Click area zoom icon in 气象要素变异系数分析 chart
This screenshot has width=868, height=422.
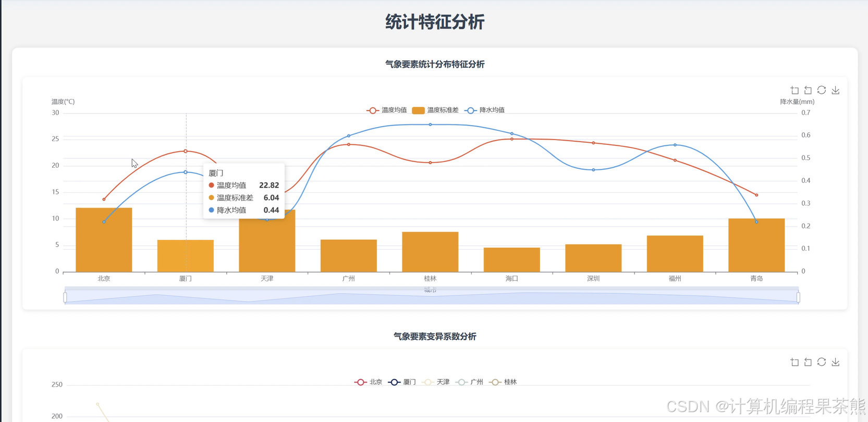(x=794, y=362)
